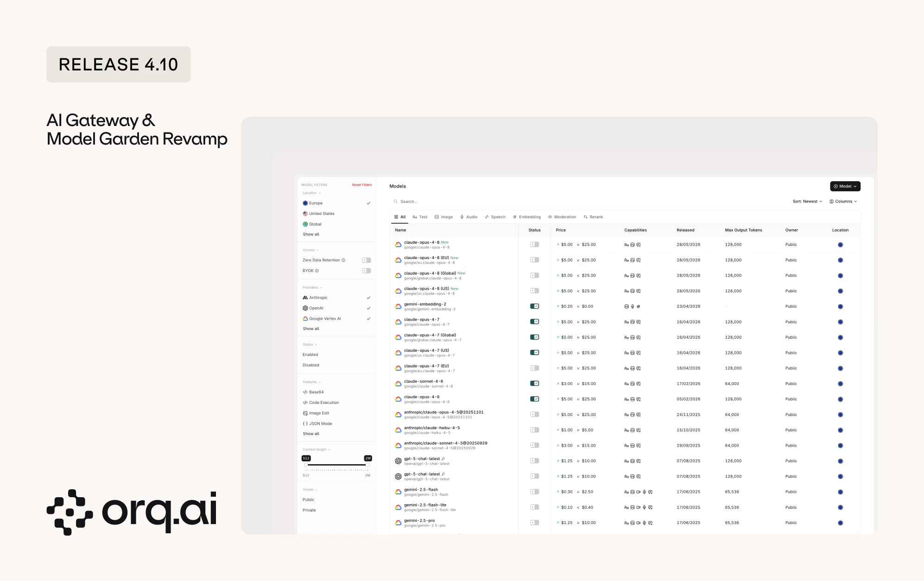Click Google cloud icon of claude-opus-4-8 row
Screen dimensions: 924x581
(x=398, y=245)
